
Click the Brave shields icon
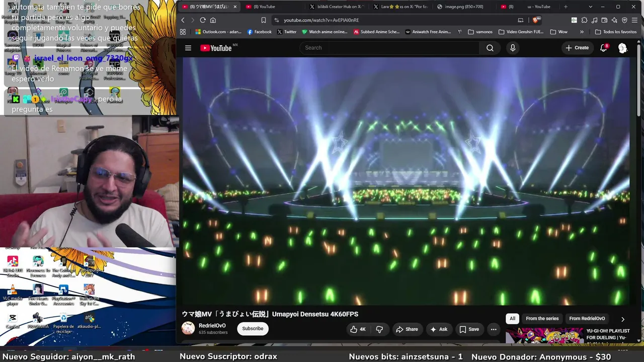(x=536, y=20)
